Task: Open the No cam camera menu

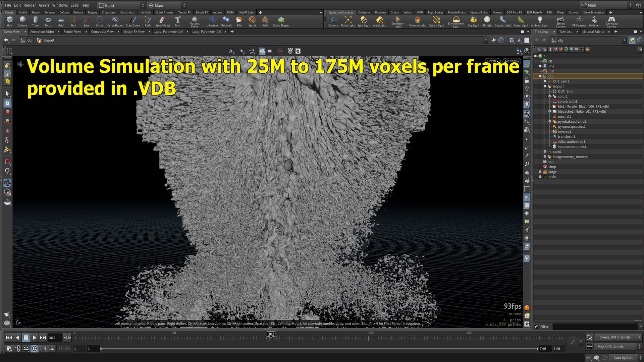Action: coord(512,61)
